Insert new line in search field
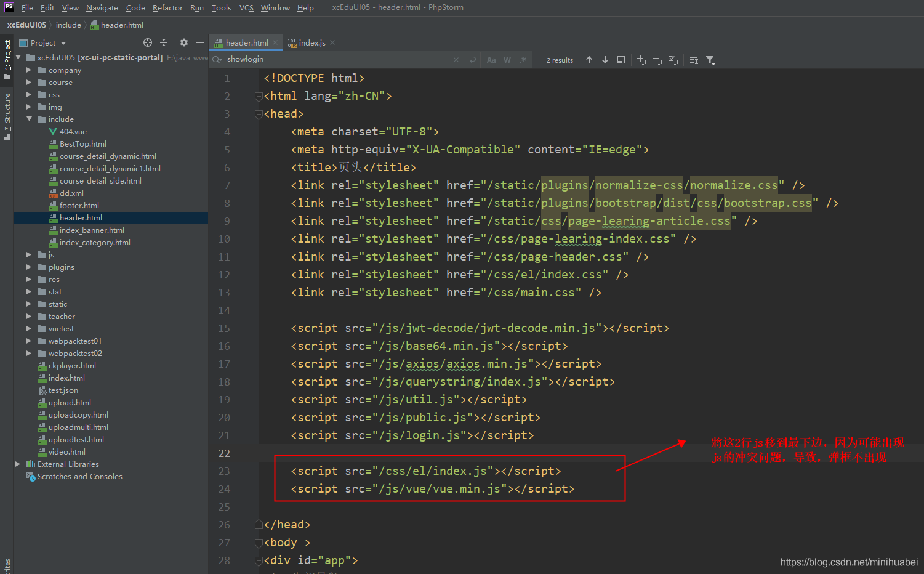This screenshot has height=574, width=924. coord(472,60)
